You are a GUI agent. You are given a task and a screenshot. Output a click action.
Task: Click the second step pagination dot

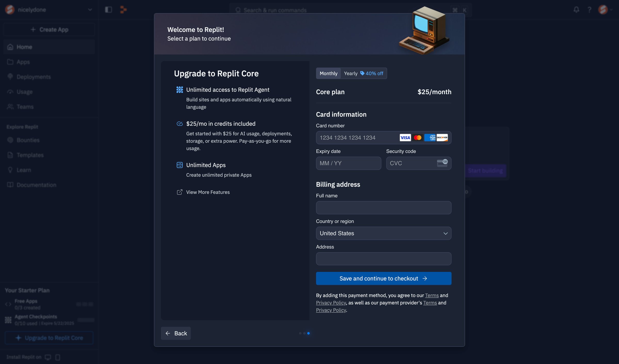(304, 333)
